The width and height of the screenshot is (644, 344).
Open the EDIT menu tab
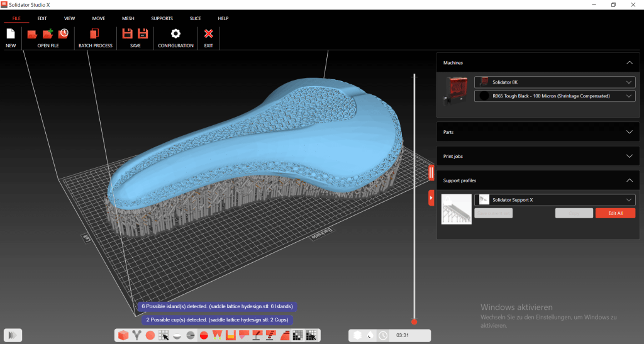tap(42, 18)
